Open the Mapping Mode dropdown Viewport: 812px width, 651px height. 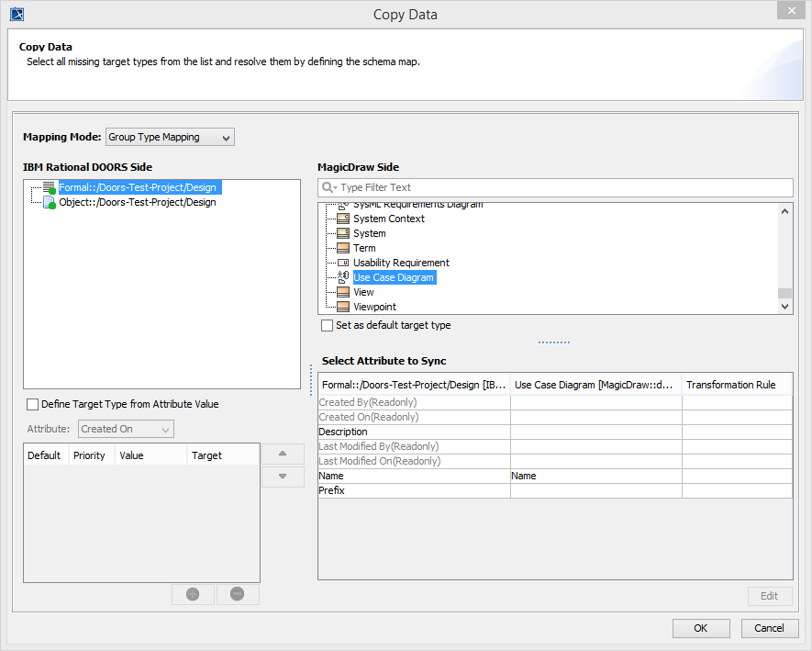click(171, 137)
